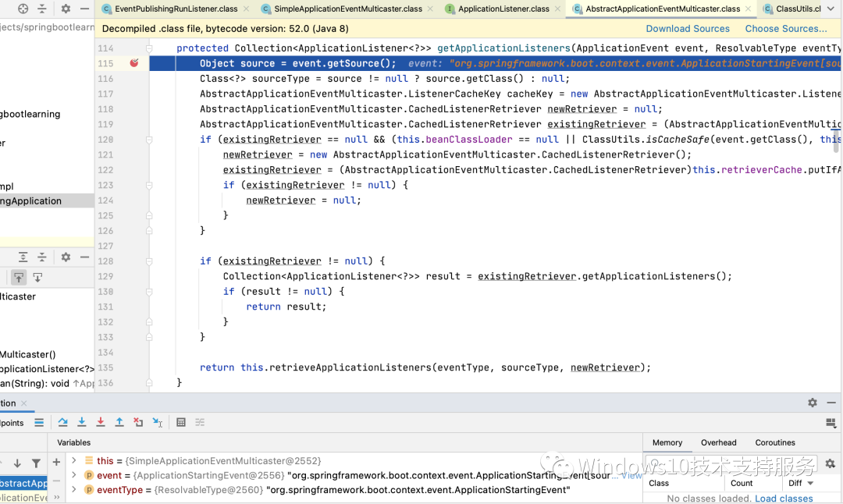Open the editor tabs overflow dropdown
This screenshot has height=504, width=843.
coord(831,9)
